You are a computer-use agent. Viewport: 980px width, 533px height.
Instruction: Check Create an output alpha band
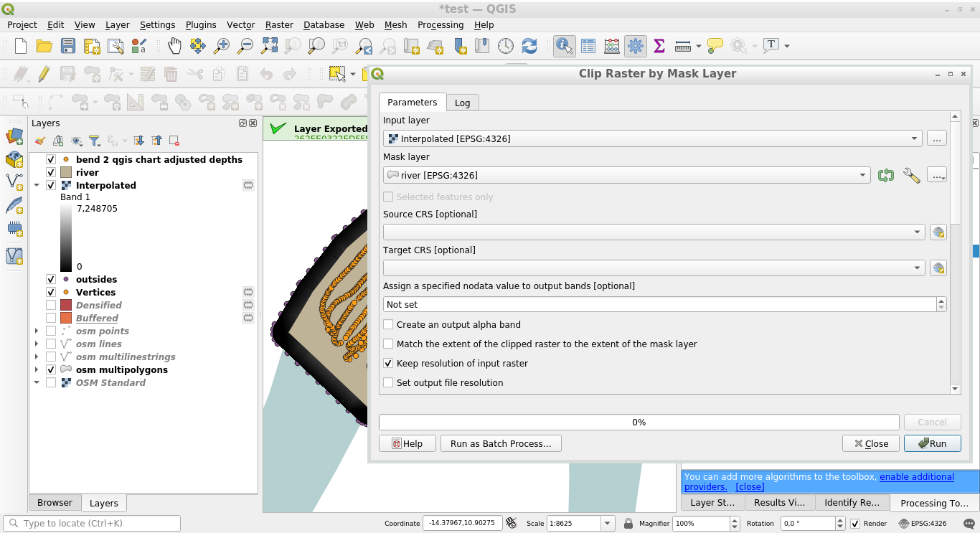point(388,324)
